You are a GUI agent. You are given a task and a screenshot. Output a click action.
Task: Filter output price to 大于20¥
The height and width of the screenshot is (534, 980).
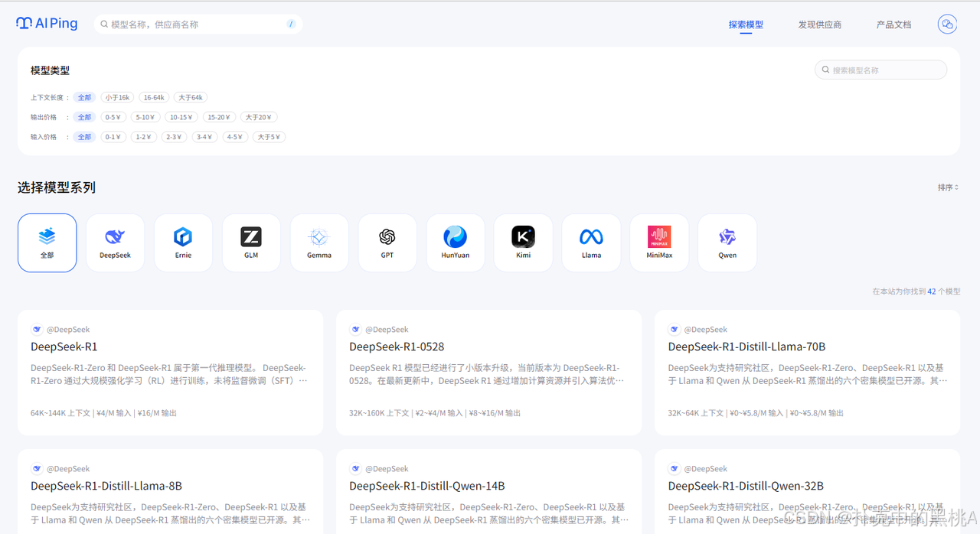tap(260, 117)
